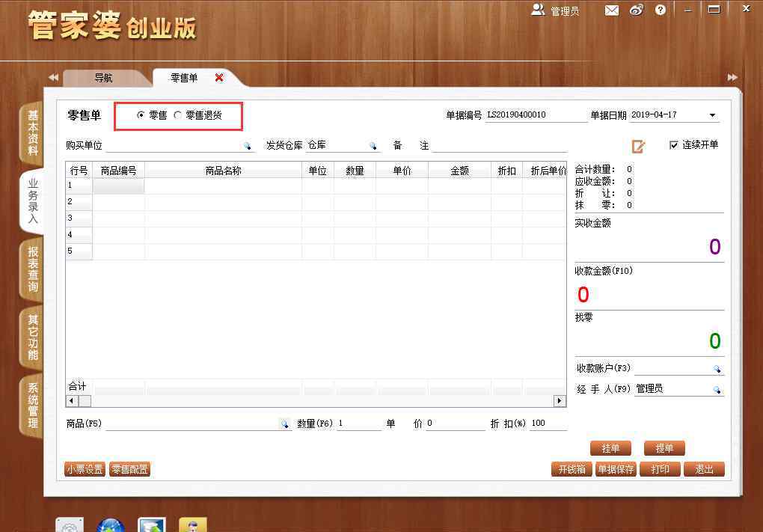Click the 备注 input field
The width and height of the screenshot is (763, 532).
point(500,146)
